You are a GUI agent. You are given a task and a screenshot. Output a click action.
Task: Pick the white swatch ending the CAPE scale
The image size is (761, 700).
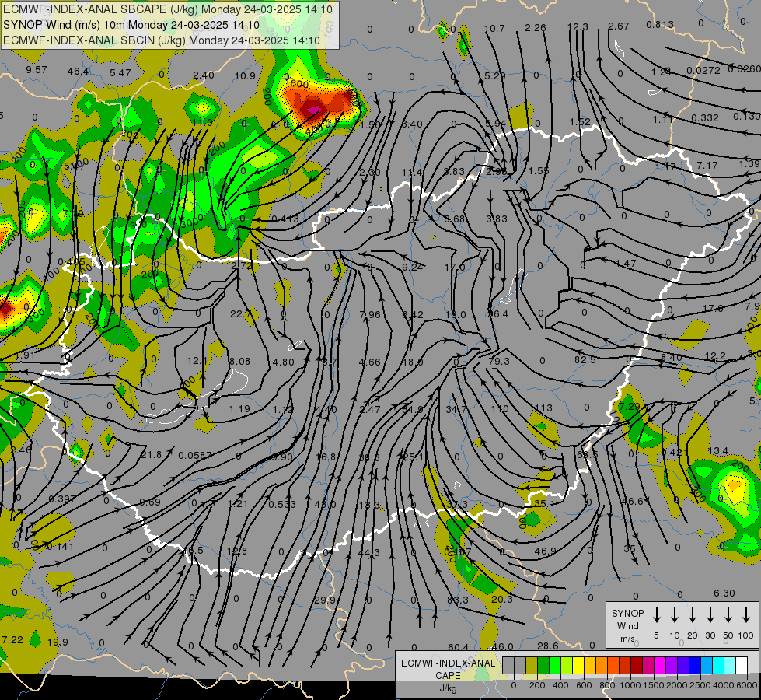tap(741, 665)
